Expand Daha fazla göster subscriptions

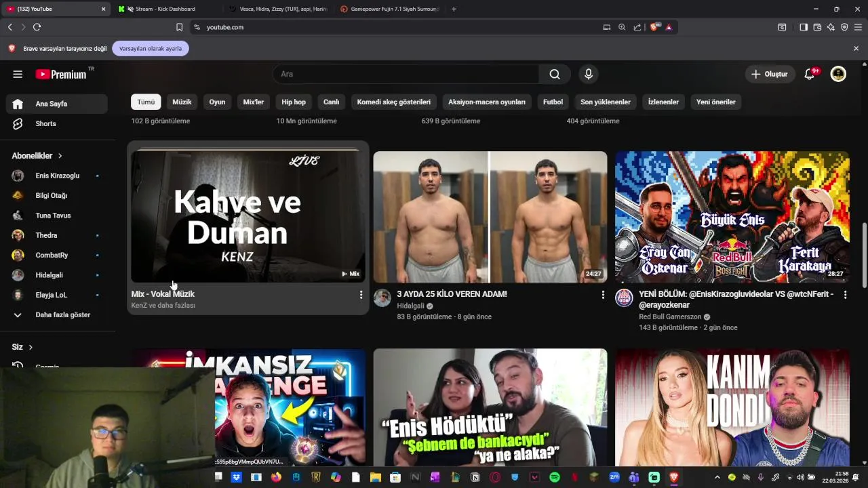click(x=57, y=314)
